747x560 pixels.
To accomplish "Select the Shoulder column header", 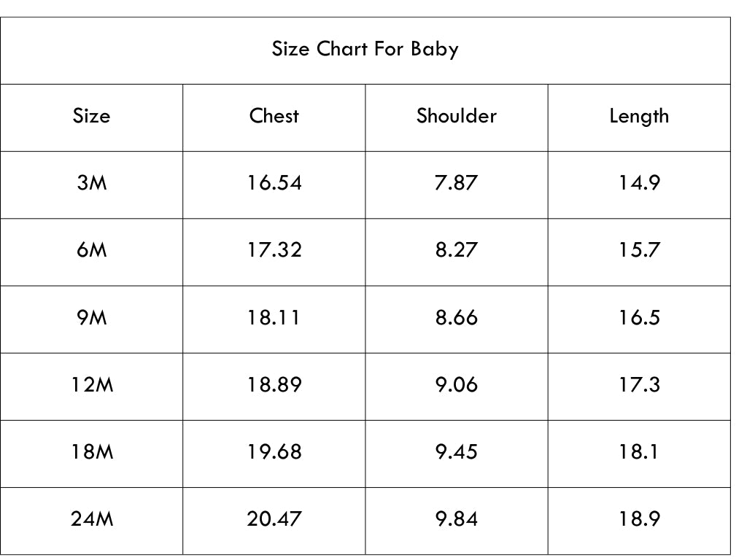I will point(457,116).
